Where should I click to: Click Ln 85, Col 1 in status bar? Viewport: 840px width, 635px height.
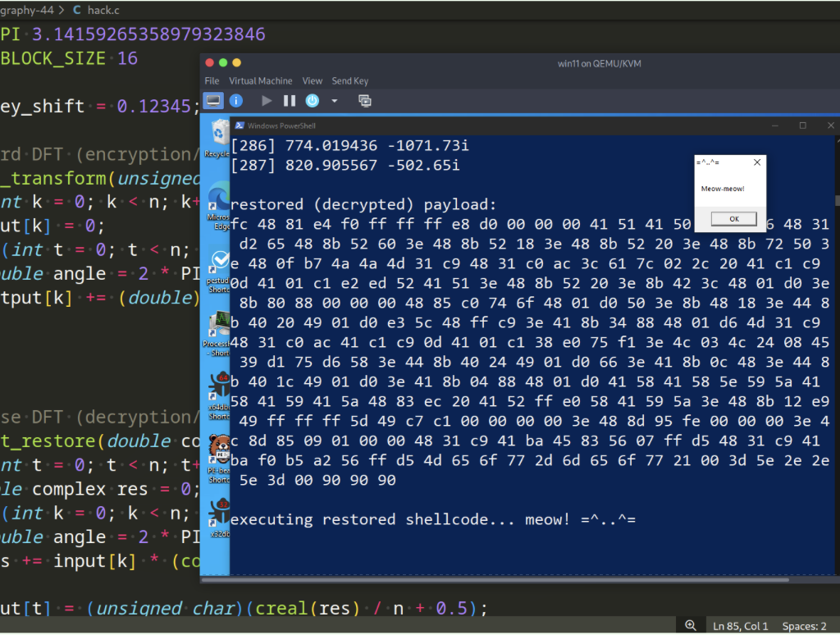click(741, 626)
